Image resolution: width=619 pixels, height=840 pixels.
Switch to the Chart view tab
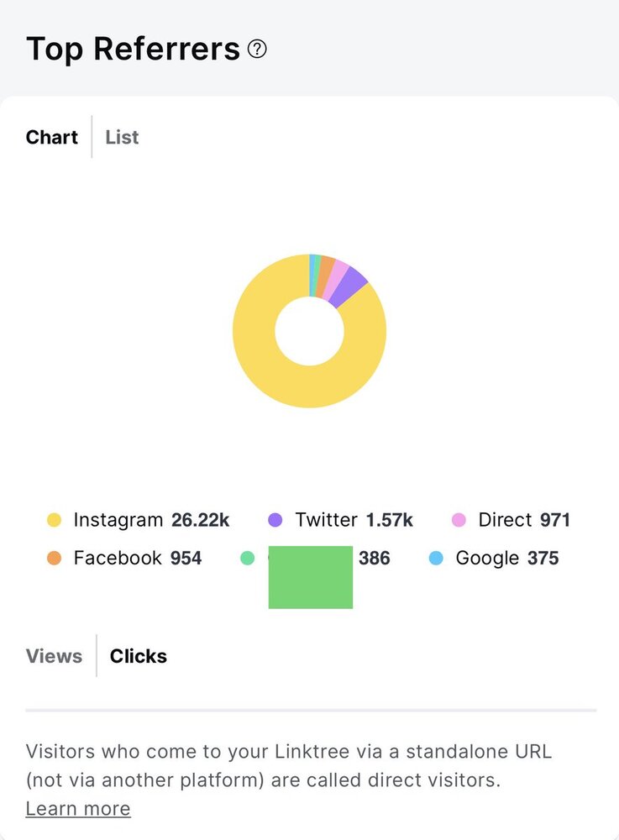[52, 137]
